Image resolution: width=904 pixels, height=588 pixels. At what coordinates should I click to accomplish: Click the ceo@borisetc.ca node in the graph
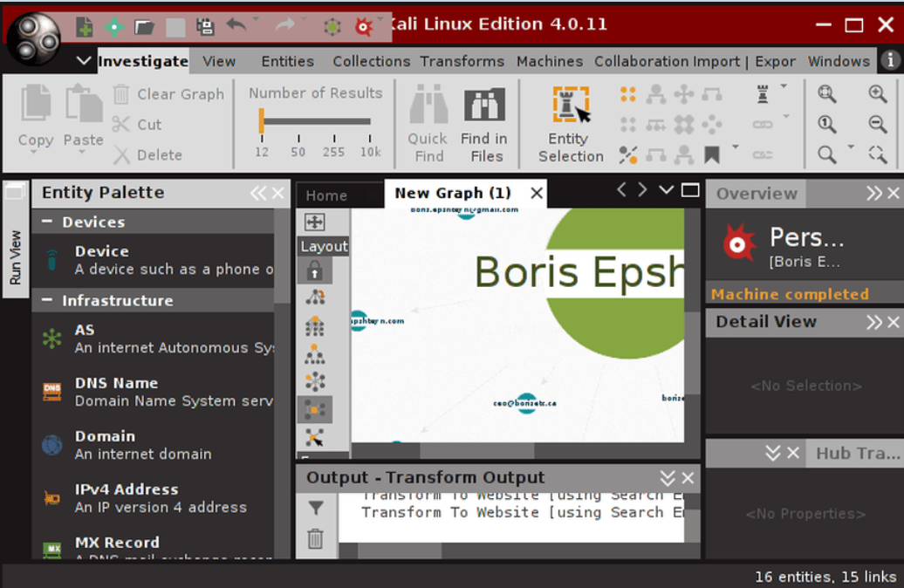click(525, 403)
